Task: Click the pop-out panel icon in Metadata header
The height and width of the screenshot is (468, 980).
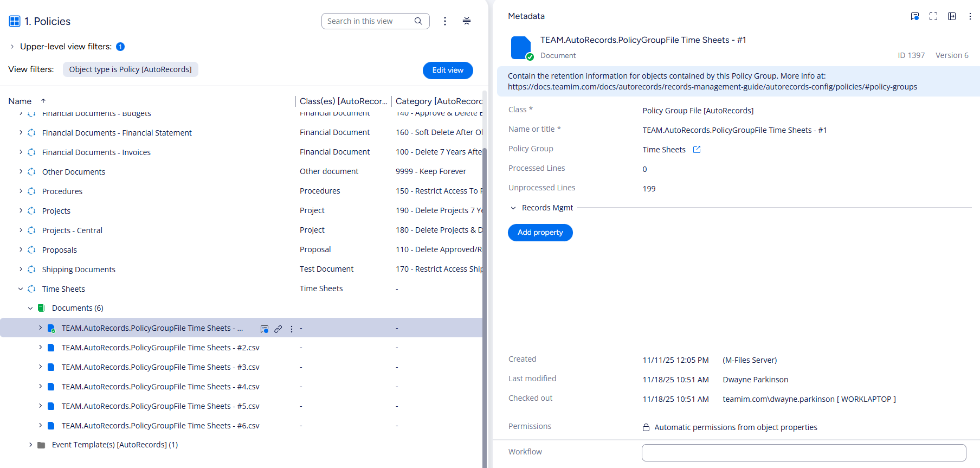Action: click(x=952, y=16)
